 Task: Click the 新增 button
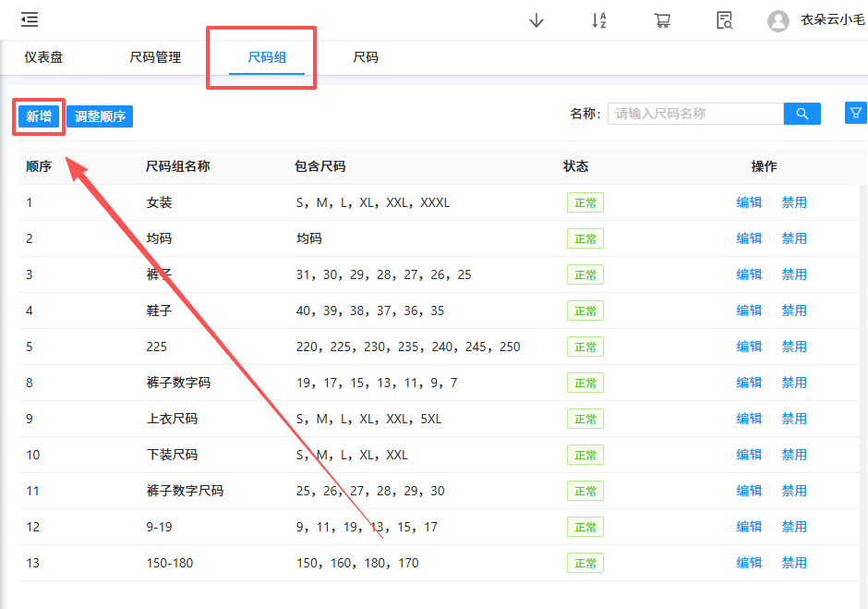tap(38, 116)
